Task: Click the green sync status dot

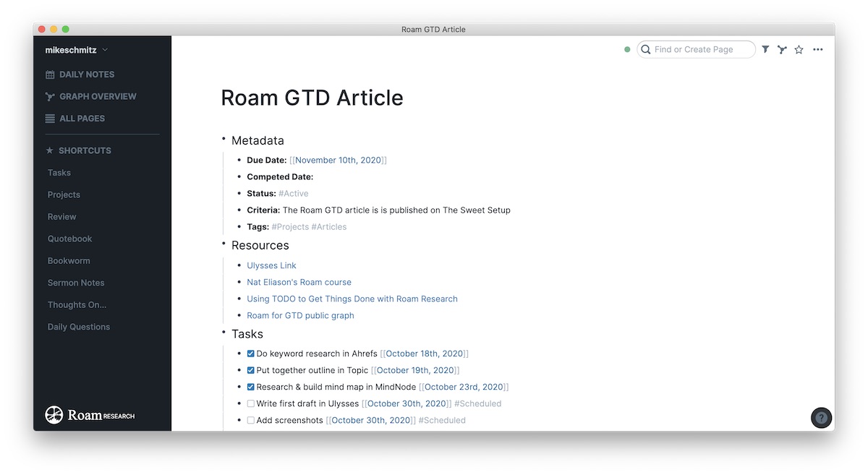Action: coord(627,49)
